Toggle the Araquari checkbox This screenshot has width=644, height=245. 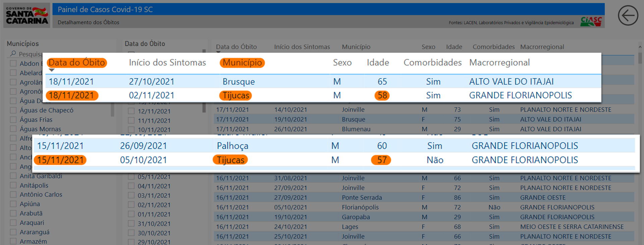coord(13,223)
